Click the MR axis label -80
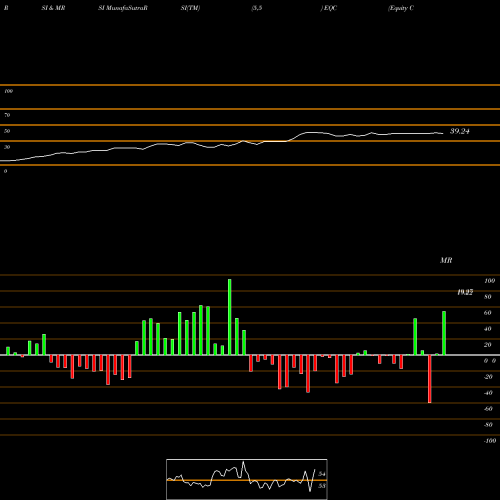 488,425
